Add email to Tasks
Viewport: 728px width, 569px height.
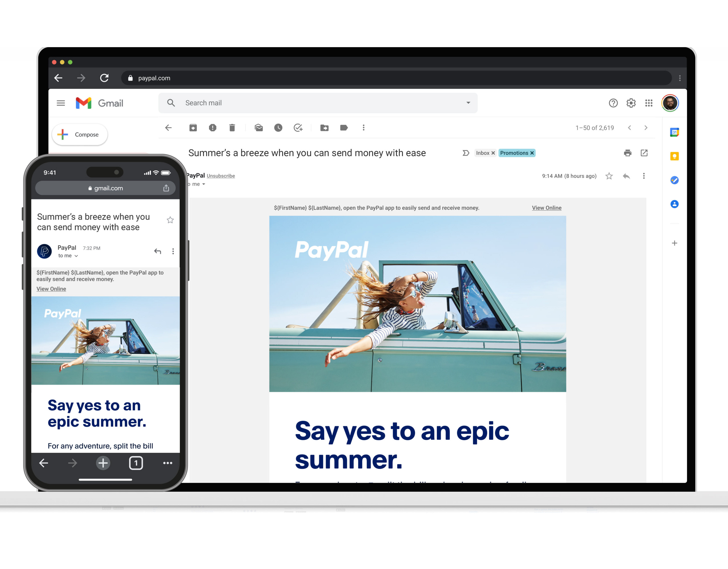pos(298,128)
